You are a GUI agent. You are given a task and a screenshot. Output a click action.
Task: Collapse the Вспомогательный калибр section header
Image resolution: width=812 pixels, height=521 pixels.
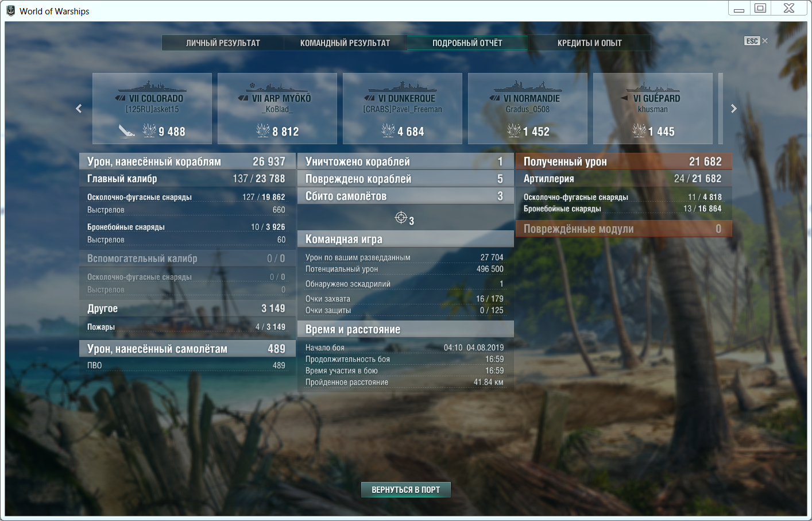[x=186, y=258]
